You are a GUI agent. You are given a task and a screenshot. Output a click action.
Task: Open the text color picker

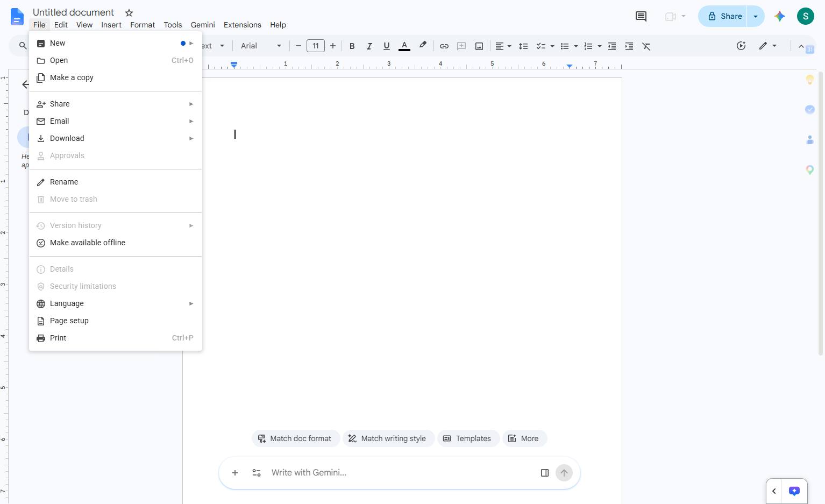pos(404,46)
